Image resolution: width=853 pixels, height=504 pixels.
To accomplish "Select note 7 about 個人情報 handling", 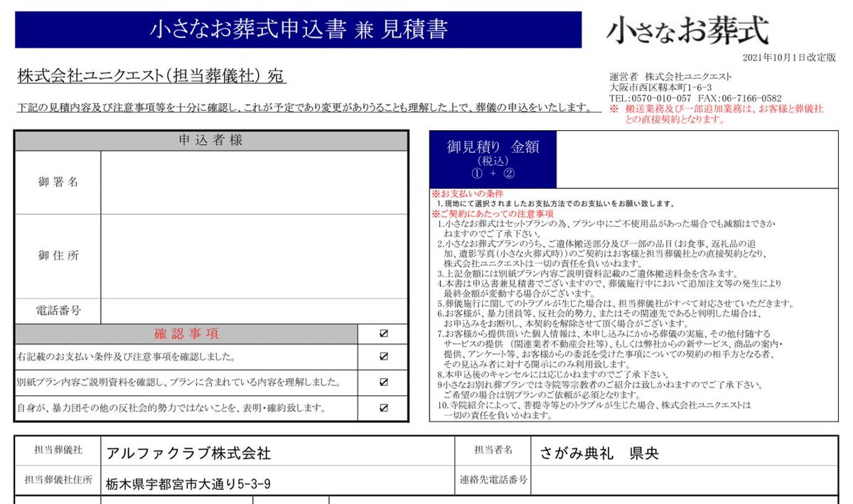I will (611, 348).
